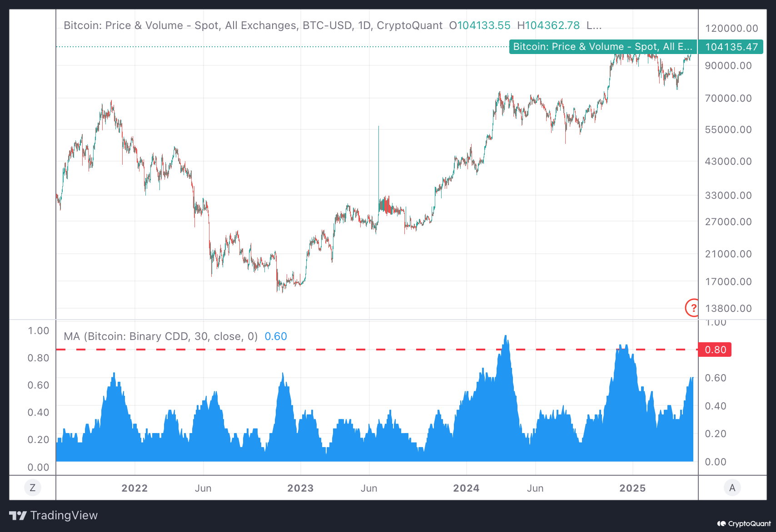Select 2024 on the time axis
This screenshot has height=532, width=776.
(466, 488)
